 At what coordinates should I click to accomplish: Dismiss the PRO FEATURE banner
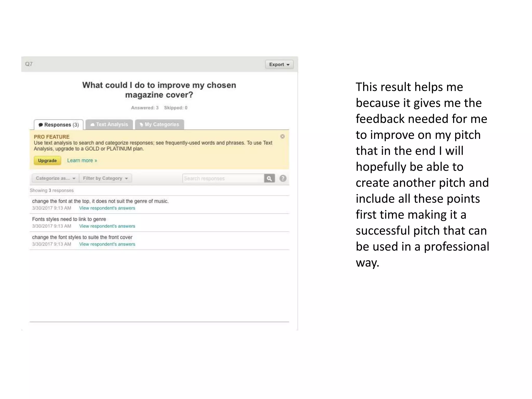pyautogui.click(x=282, y=136)
